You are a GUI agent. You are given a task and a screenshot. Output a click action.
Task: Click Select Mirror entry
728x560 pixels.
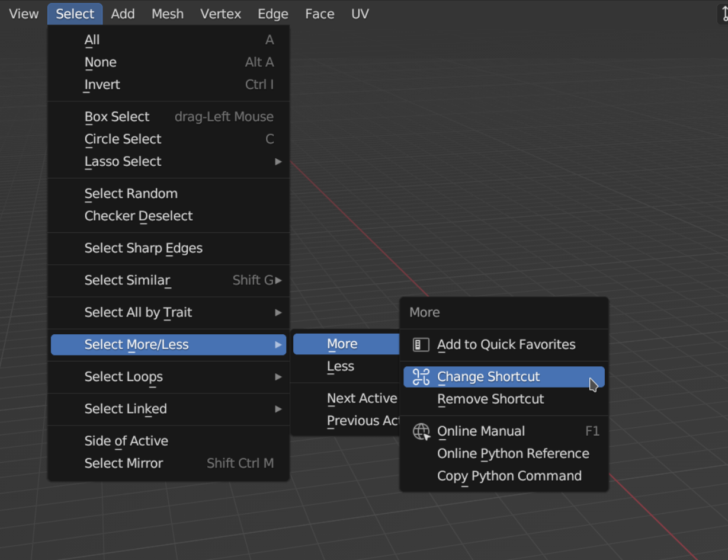pos(124,463)
